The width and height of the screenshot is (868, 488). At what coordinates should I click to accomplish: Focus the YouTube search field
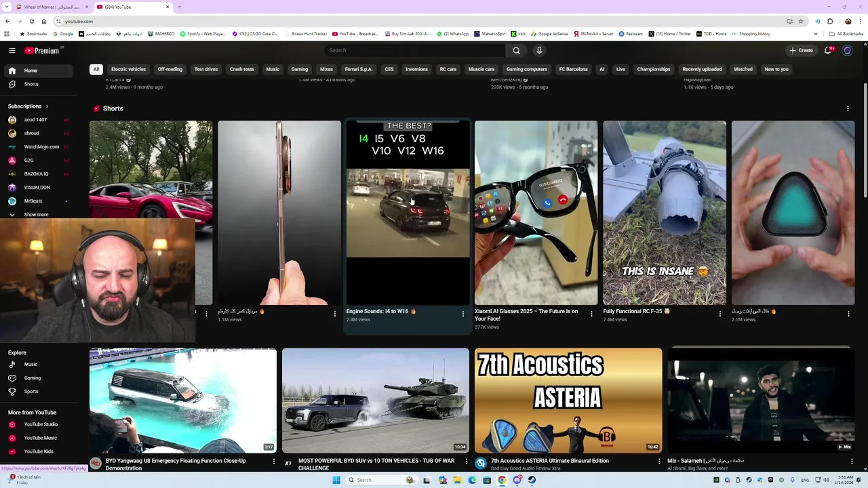click(414, 50)
